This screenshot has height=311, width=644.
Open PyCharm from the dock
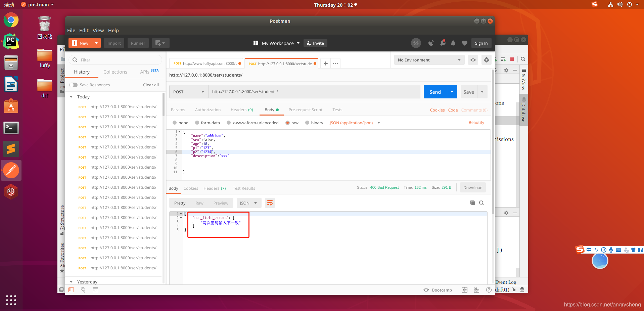point(11,41)
